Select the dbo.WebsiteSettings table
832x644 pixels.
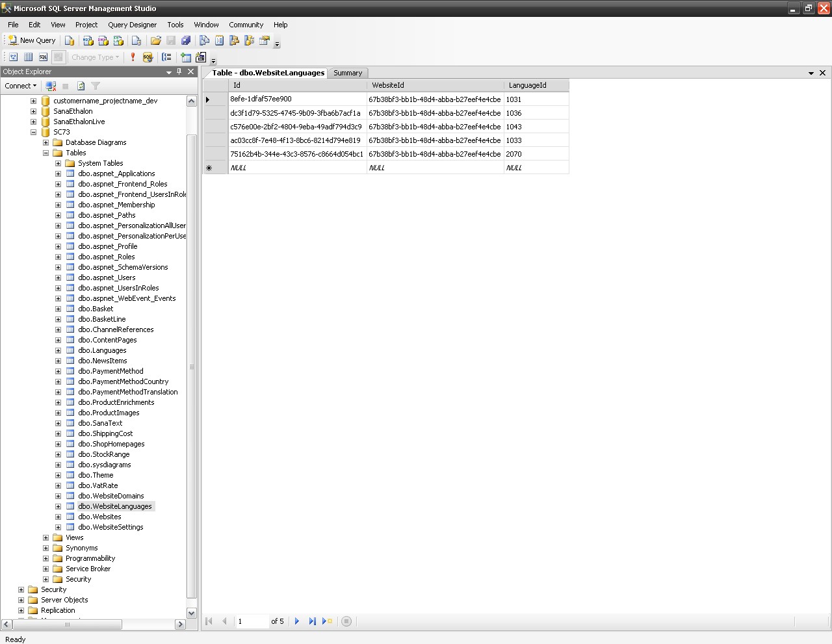click(110, 527)
